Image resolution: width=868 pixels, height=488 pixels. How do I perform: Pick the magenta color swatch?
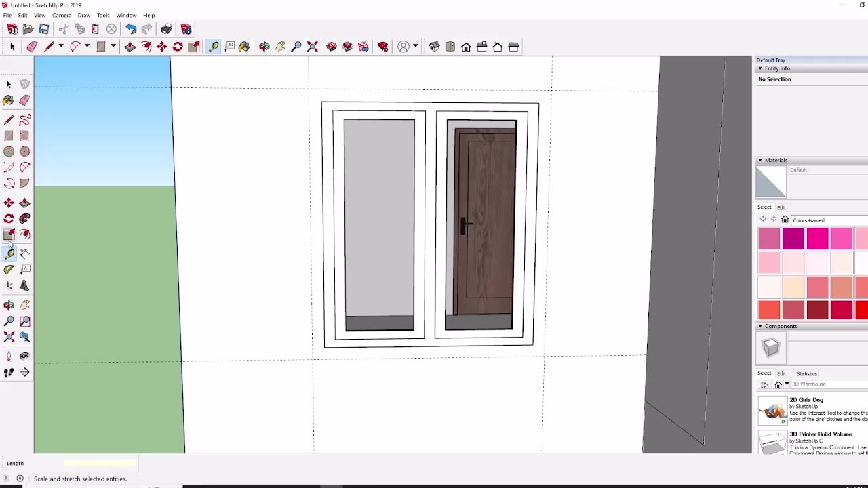tap(793, 239)
